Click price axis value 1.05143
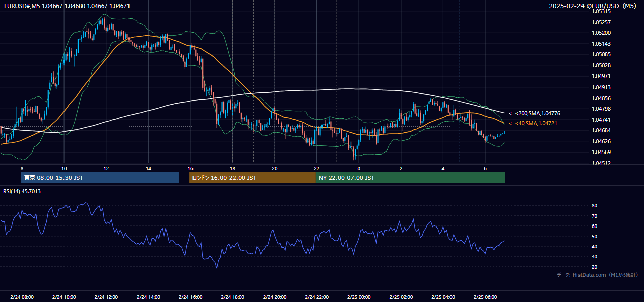 601,44
